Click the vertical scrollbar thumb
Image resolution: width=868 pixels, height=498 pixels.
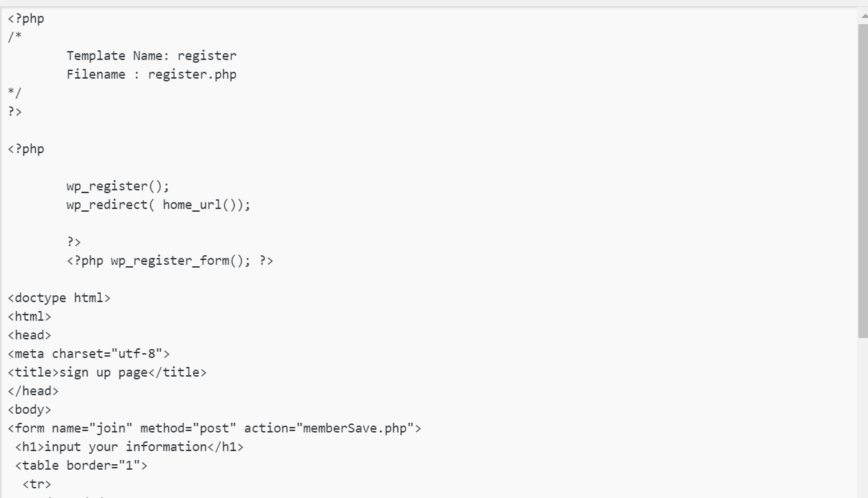(x=862, y=179)
